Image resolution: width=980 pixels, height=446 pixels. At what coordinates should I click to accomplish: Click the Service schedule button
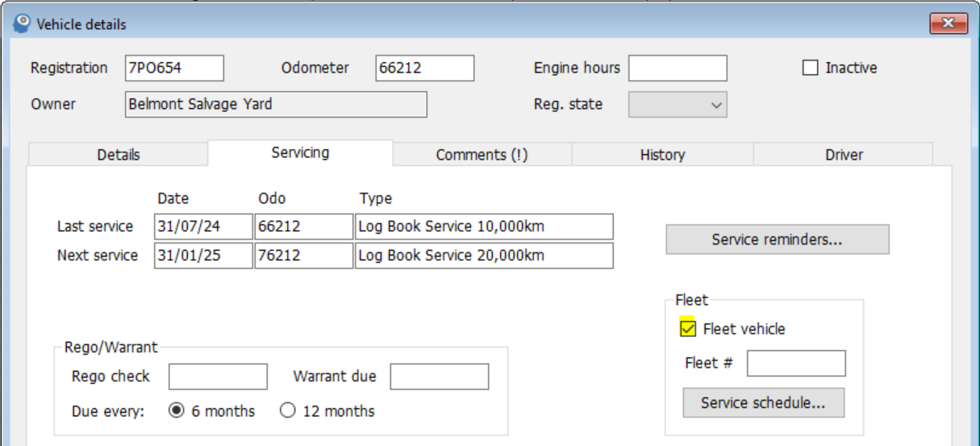(x=763, y=402)
